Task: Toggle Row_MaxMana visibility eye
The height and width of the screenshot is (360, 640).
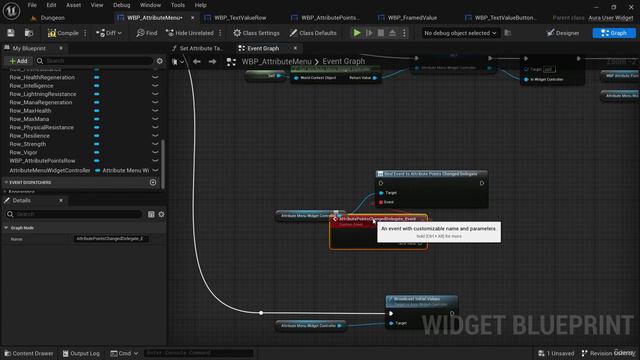Action: [x=155, y=119]
